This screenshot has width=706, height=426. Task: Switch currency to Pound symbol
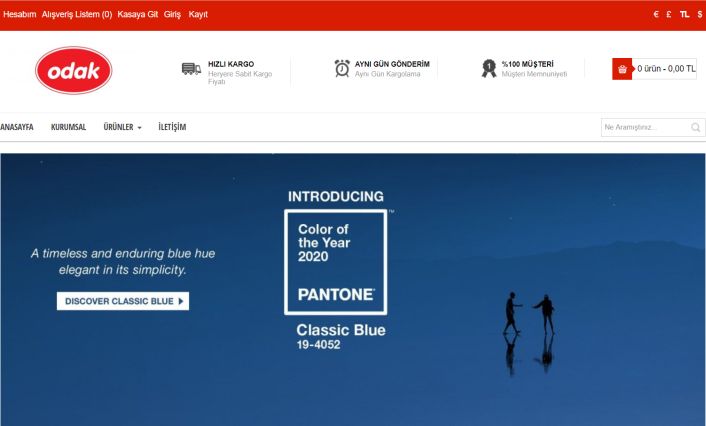669,14
